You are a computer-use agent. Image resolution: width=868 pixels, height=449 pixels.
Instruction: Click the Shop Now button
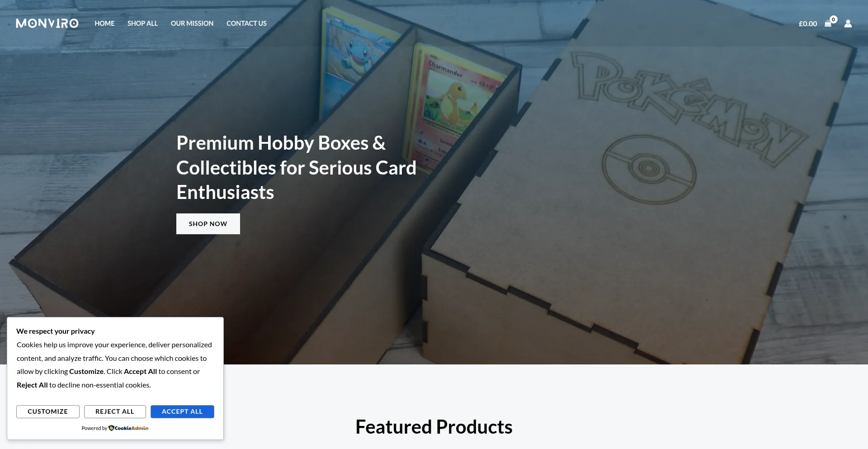(208, 224)
